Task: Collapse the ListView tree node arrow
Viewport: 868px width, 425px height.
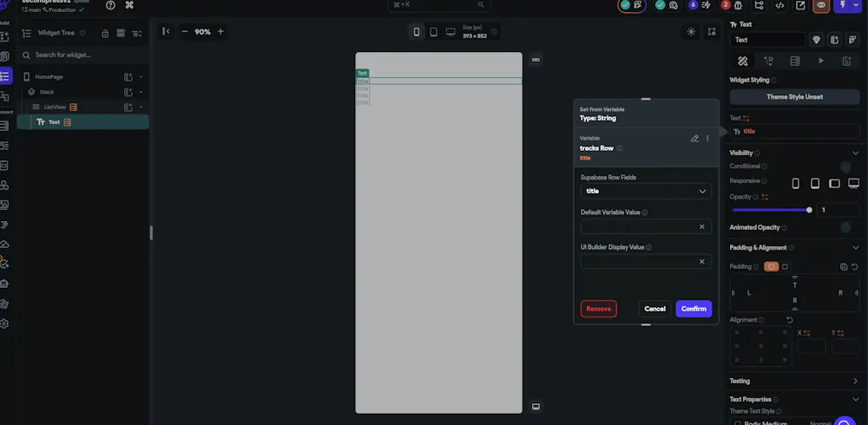Action: pyautogui.click(x=141, y=107)
